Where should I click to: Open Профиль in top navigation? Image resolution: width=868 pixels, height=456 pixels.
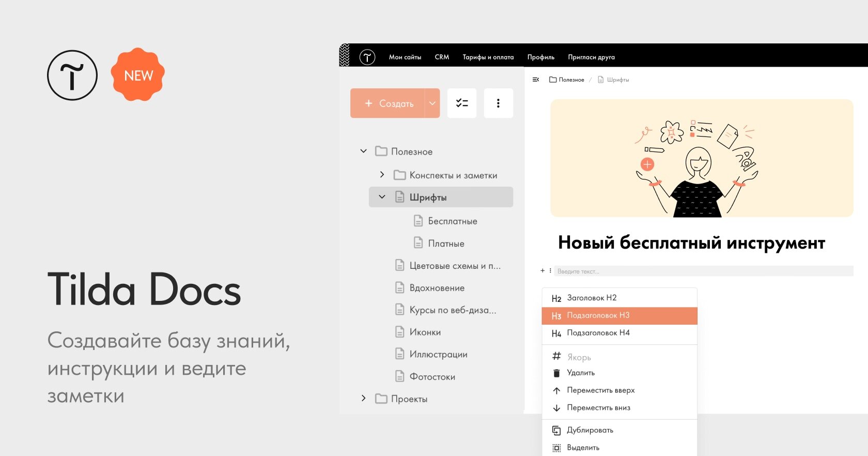541,57
